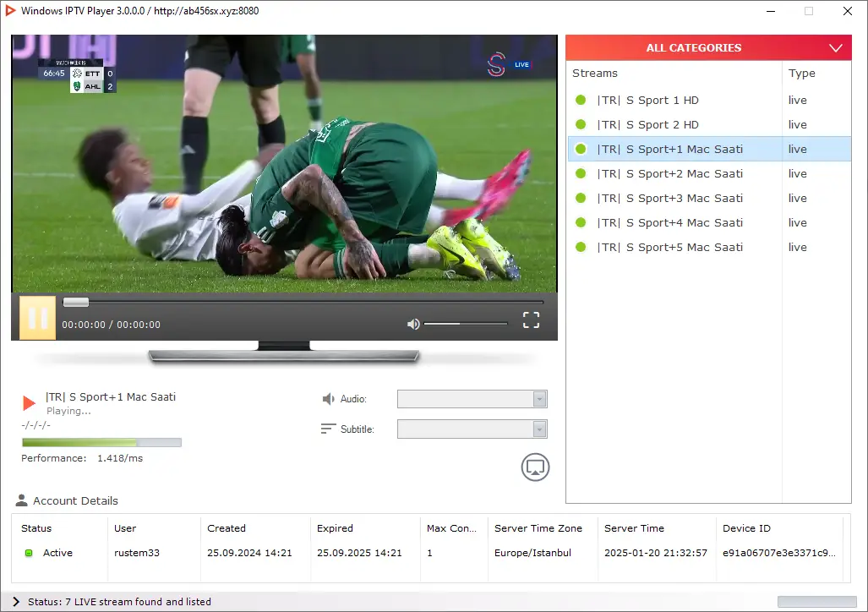Click the green Active status indicator

click(29, 553)
